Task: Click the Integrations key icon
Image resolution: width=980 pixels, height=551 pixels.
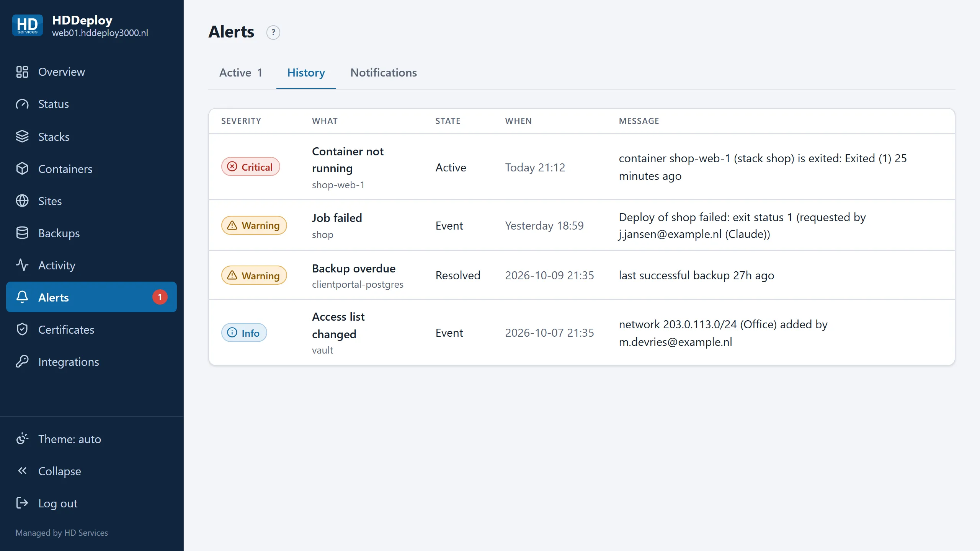Action: (x=22, y=362)
